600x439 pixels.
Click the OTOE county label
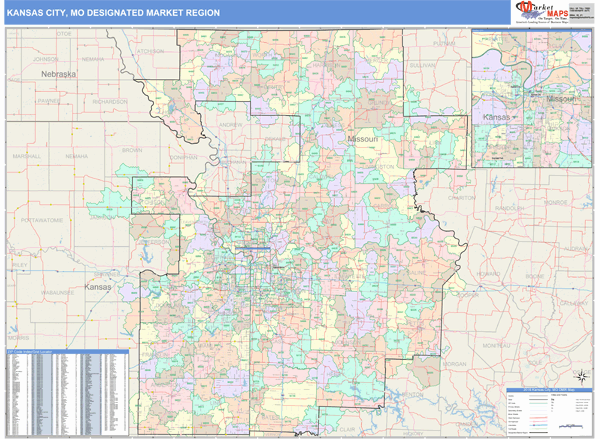64,34
